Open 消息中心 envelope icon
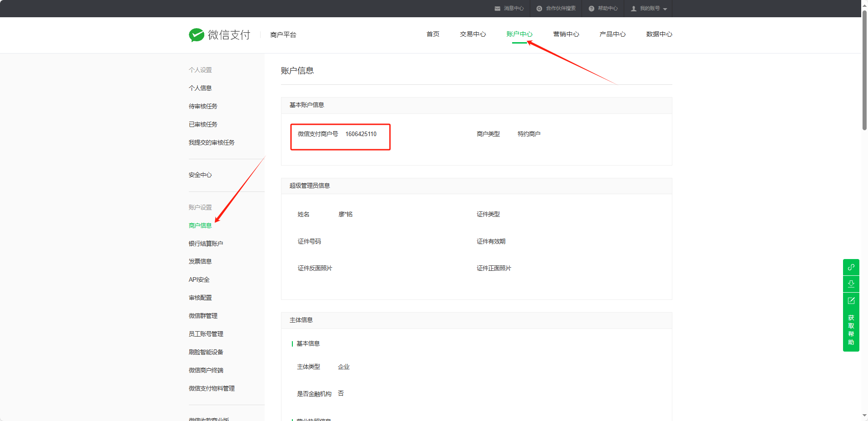This screenshot has height=421, width=868. pyautogui.click(x=498, y=9)
